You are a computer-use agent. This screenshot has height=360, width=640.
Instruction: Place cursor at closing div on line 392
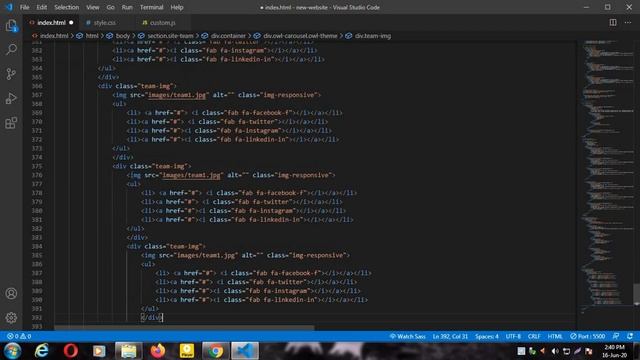152,317
